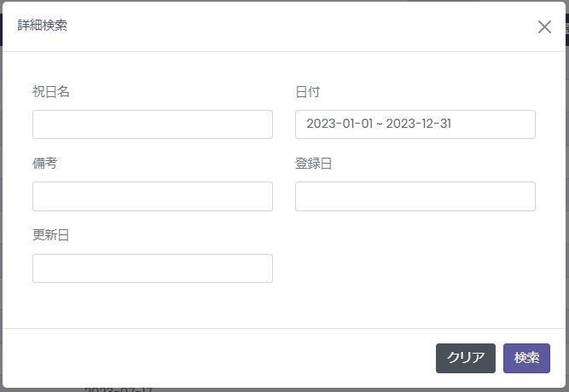
Task: Click start date 2023-01-01 in date field
Action: click(x=340, y=124)
